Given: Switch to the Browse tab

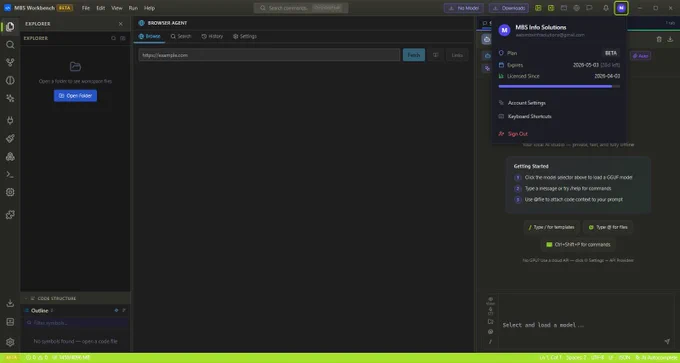Looking at the screenshot, I should click(x=149, y=36).
